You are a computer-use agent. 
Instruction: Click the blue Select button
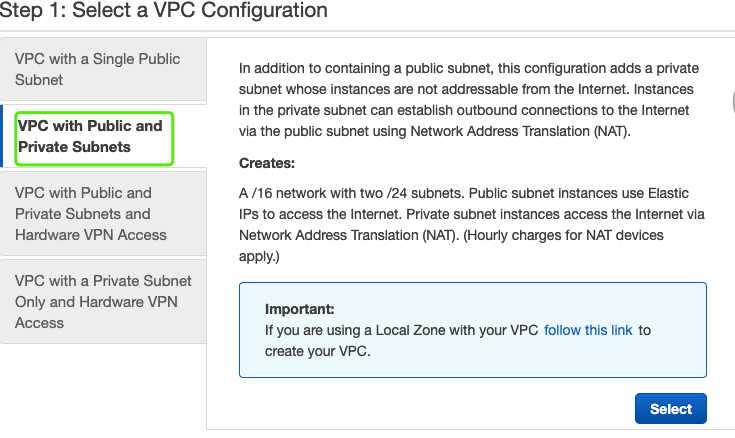[x=670, y=408]
